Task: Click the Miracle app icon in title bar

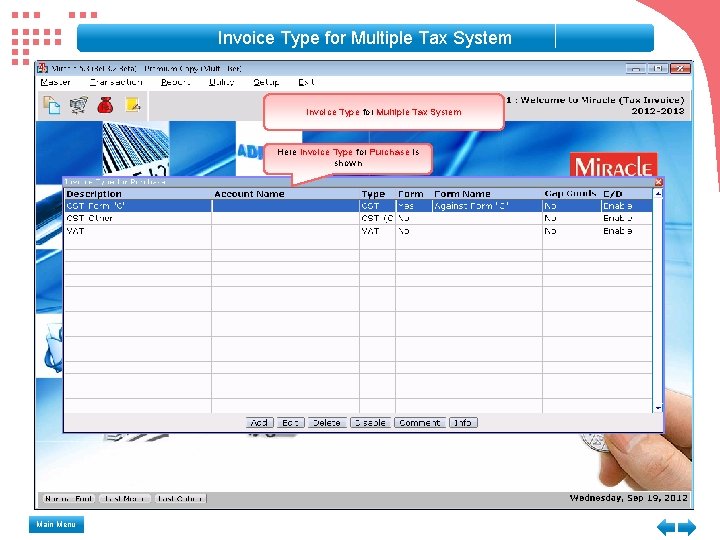Action: pos(42,68)
